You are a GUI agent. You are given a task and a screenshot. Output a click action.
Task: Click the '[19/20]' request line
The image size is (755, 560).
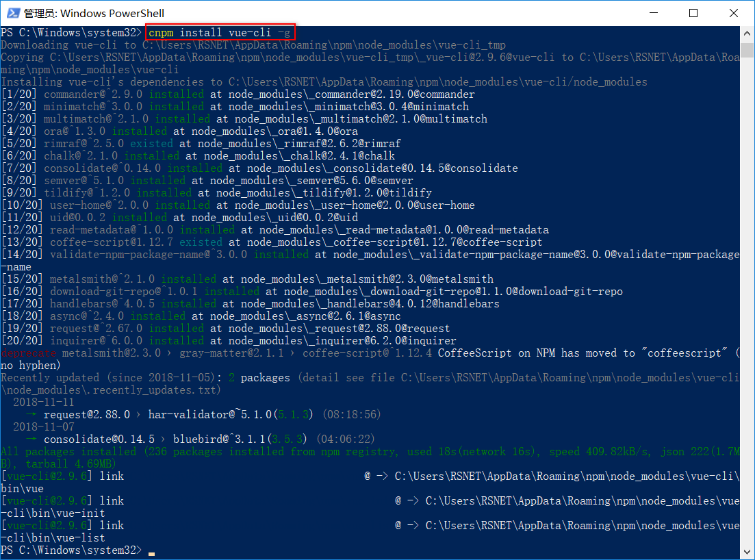[x=225, y=329]
